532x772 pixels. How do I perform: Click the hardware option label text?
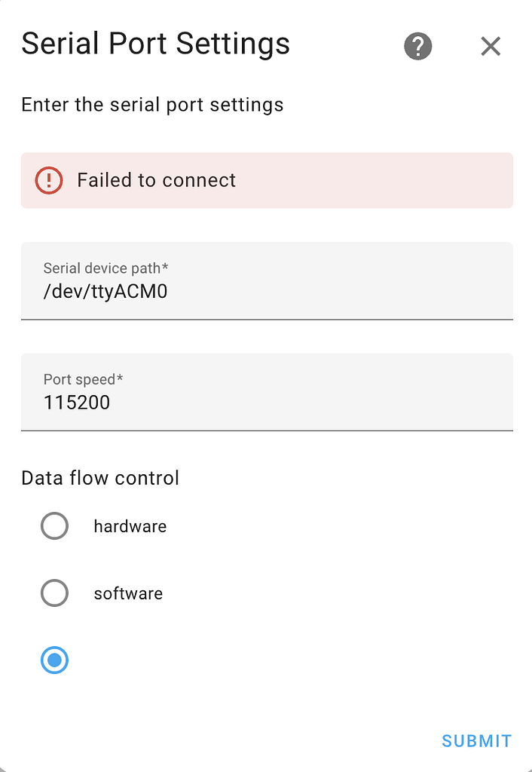[x=130, y=526]
